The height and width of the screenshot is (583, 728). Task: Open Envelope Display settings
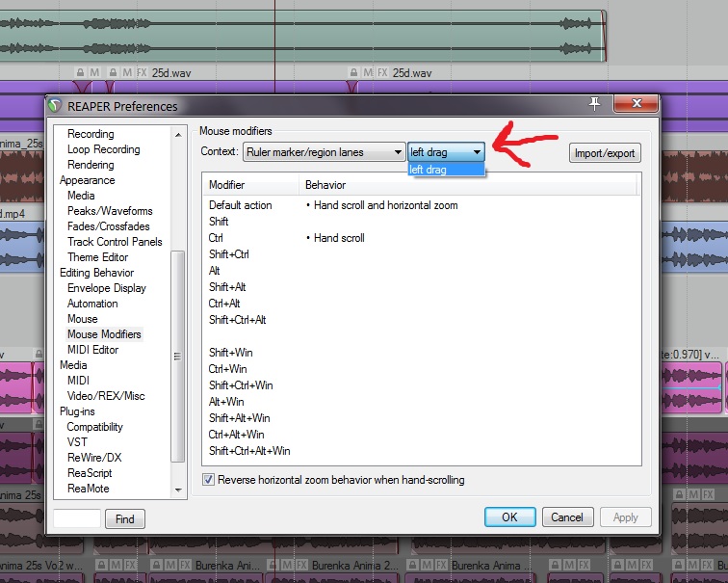tap(107, 288)
